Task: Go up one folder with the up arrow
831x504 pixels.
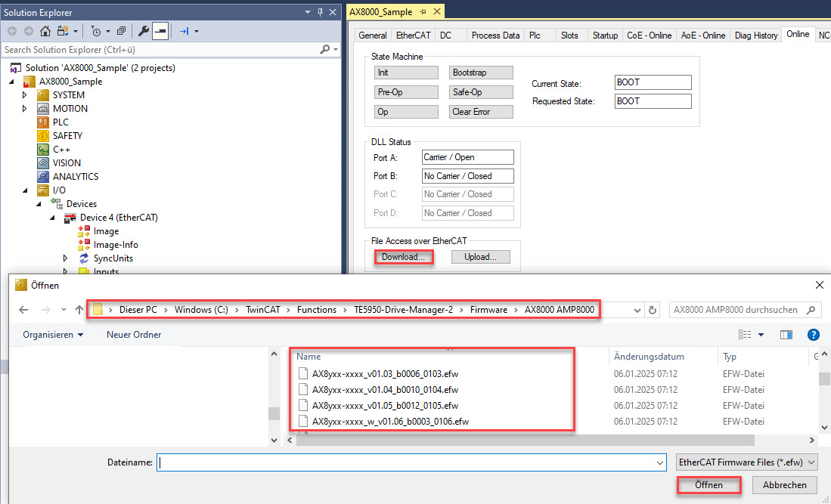Action: [79, 310]
